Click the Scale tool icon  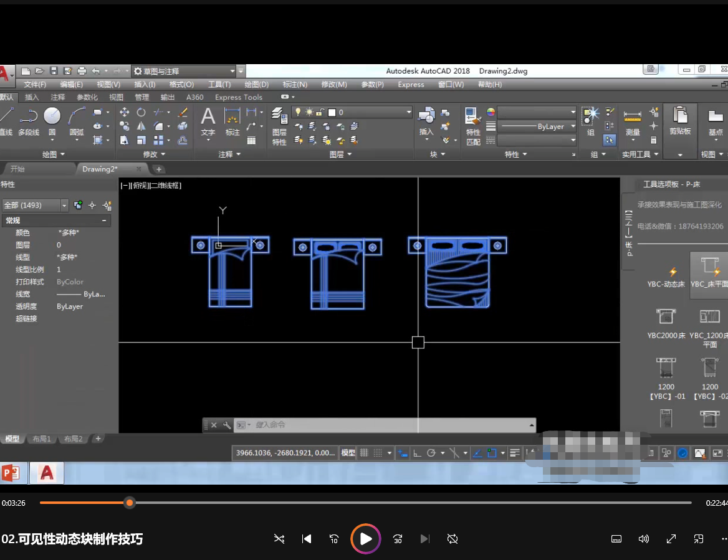[x=141, y=140]
